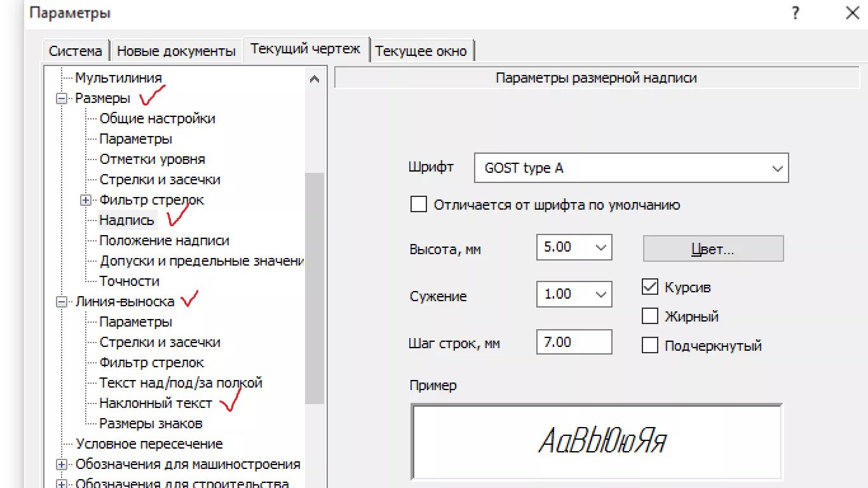This screenshot has height=488, width=868.
Task: Select the Надпись tree item
Action: click(126, 220)
